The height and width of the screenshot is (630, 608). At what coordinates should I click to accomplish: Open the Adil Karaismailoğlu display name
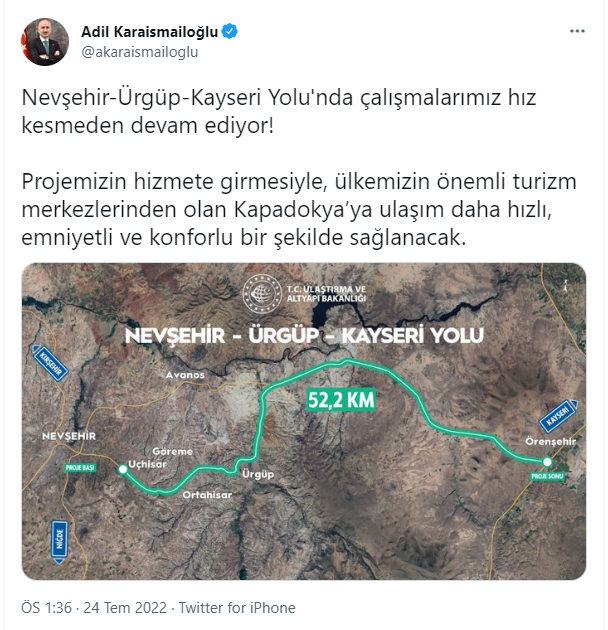click(x=149, y=32)
